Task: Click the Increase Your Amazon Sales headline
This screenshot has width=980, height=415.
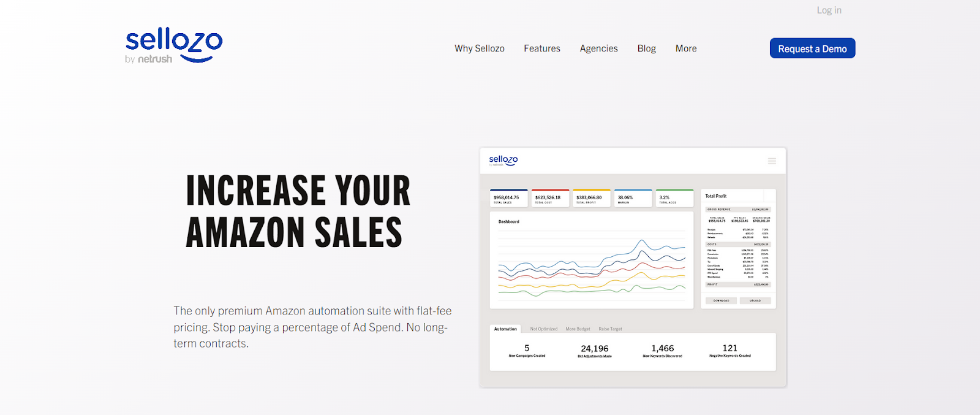Action: point(298,211)
